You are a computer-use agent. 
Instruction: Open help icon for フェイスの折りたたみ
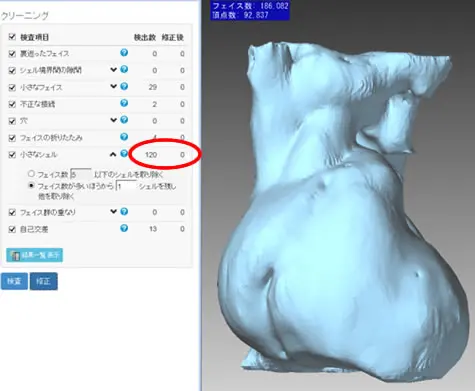(x=124, y=137)
